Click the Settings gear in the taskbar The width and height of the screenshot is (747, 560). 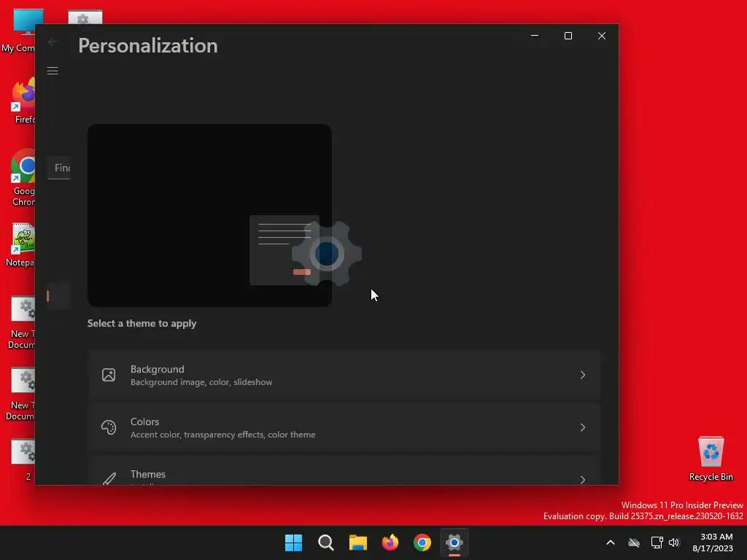[454, 542]
